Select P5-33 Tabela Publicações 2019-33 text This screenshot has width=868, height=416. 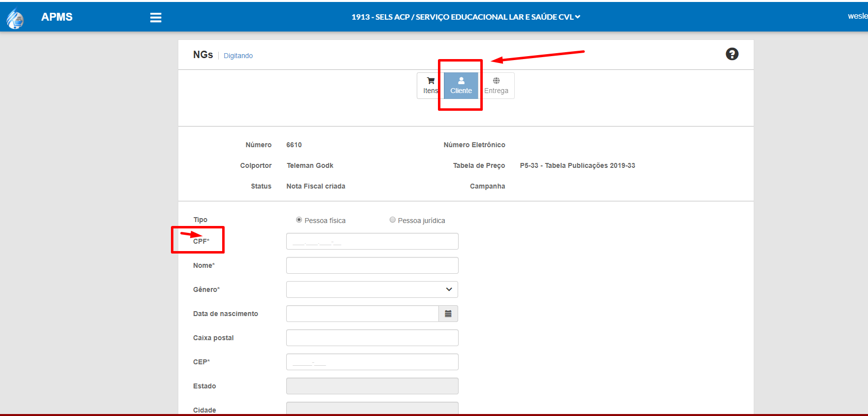click(x=577, y=165)
